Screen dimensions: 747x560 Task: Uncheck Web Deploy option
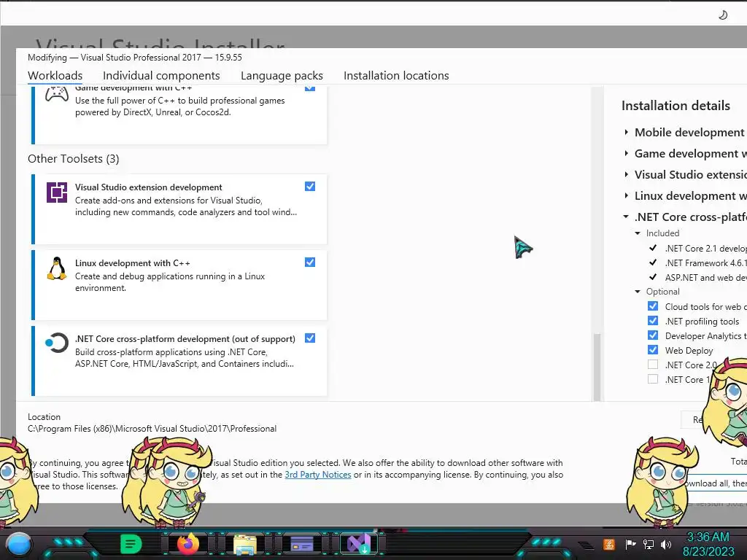[x=653, y=350]
